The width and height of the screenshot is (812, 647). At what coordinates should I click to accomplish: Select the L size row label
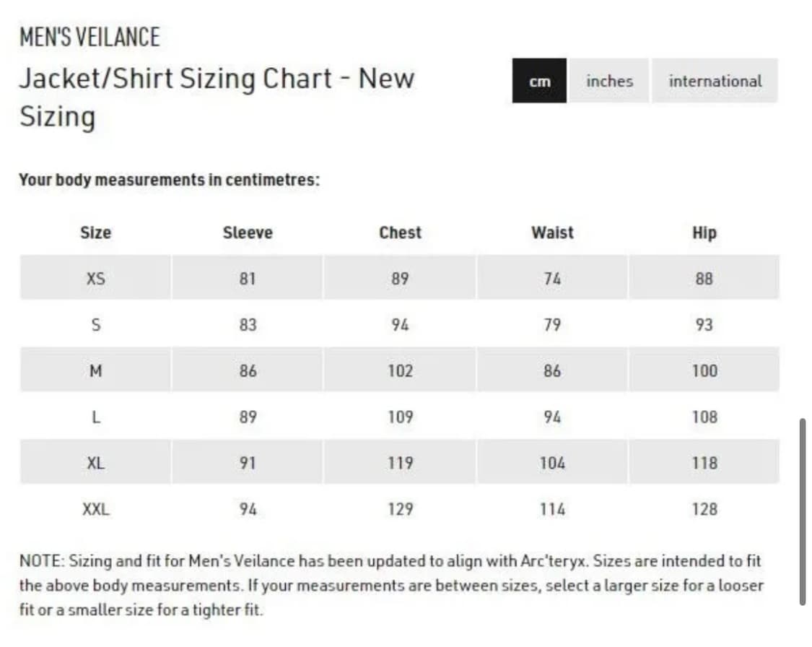[x=95, y=417]
